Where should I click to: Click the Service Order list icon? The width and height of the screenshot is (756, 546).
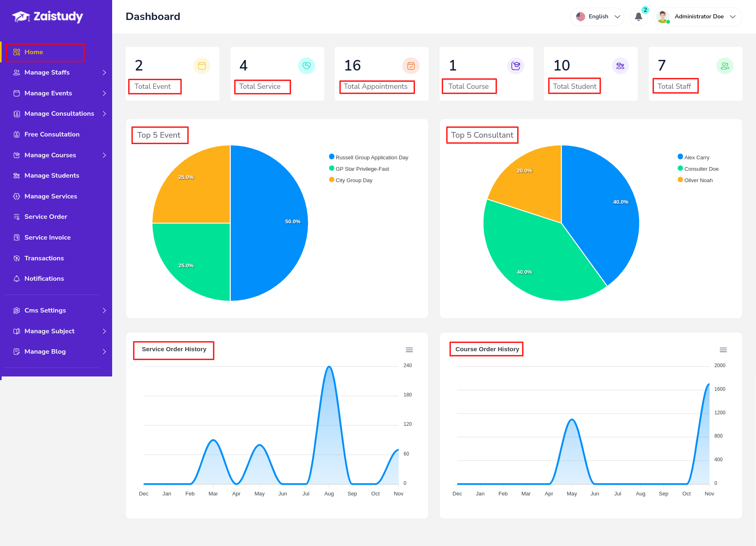click(17, 217)
